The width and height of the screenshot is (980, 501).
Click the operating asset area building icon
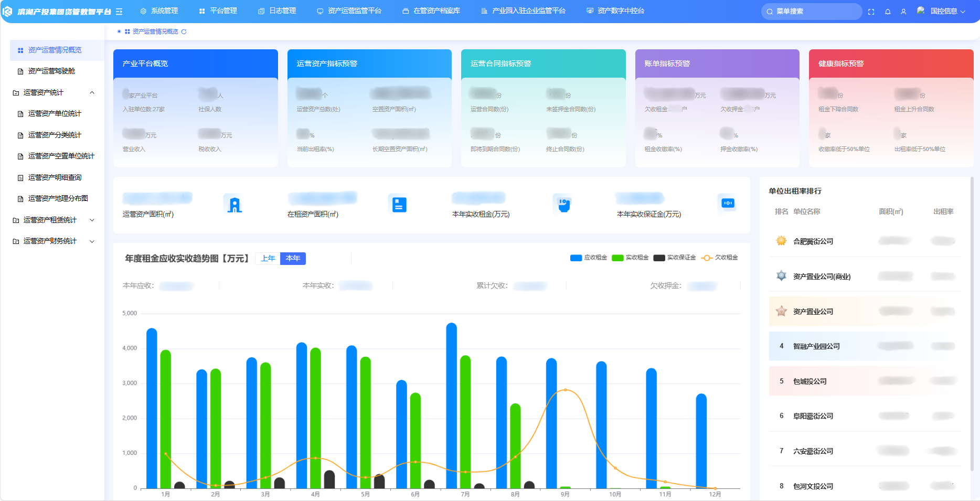click(x=235, y=204)
